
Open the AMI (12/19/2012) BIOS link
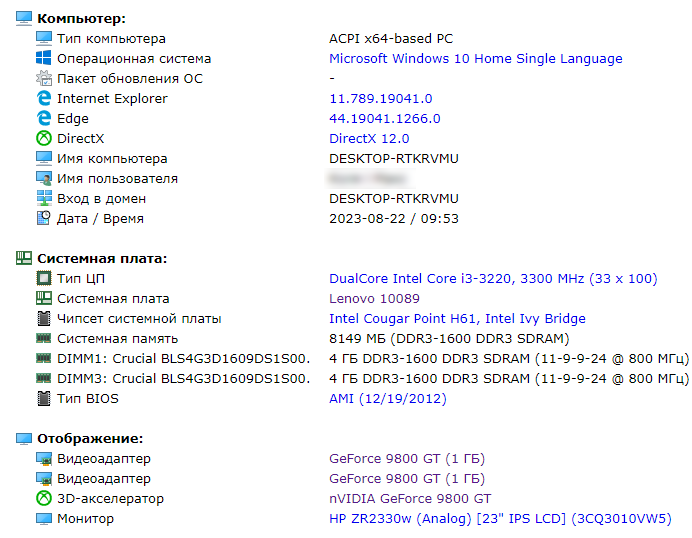click(x=388, y=399)
